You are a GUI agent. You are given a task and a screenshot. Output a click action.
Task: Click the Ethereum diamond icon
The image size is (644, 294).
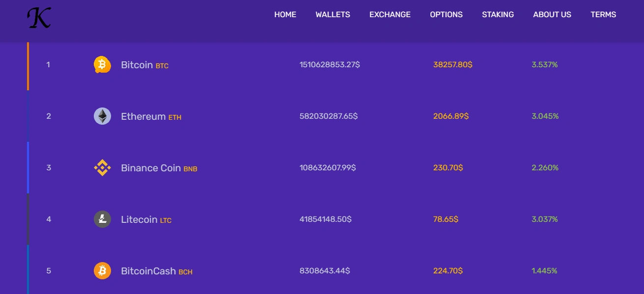coord(102,116)
